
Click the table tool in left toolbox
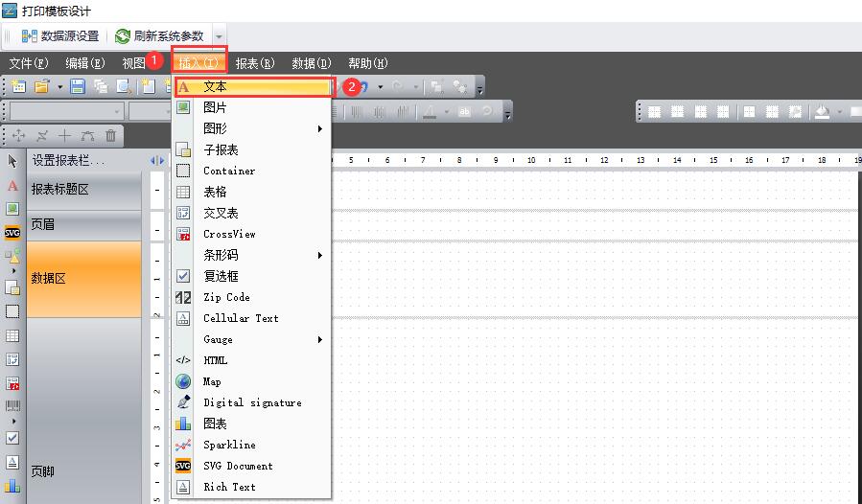point(12,336)
